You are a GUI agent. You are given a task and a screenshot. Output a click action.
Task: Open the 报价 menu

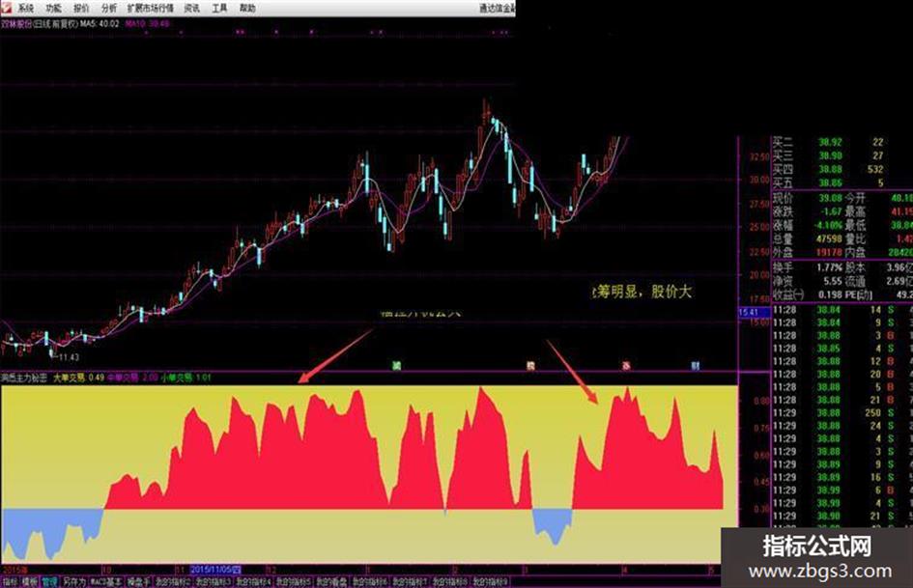(81, 8)
